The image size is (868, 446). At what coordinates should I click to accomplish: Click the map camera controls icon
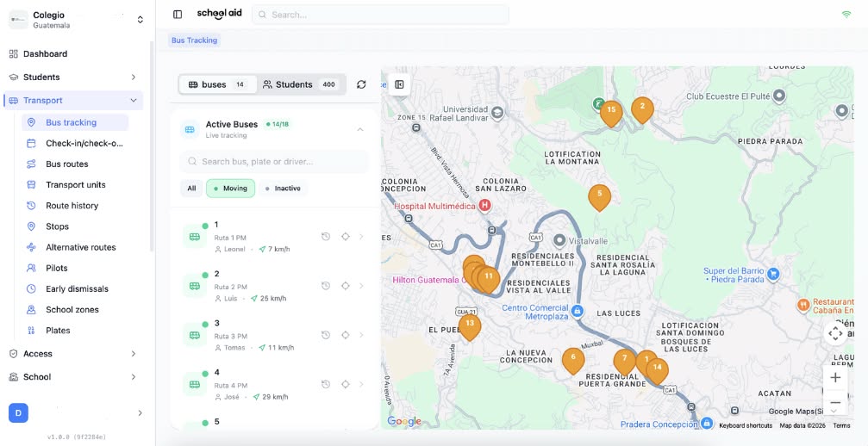click(x=835, y=333)
